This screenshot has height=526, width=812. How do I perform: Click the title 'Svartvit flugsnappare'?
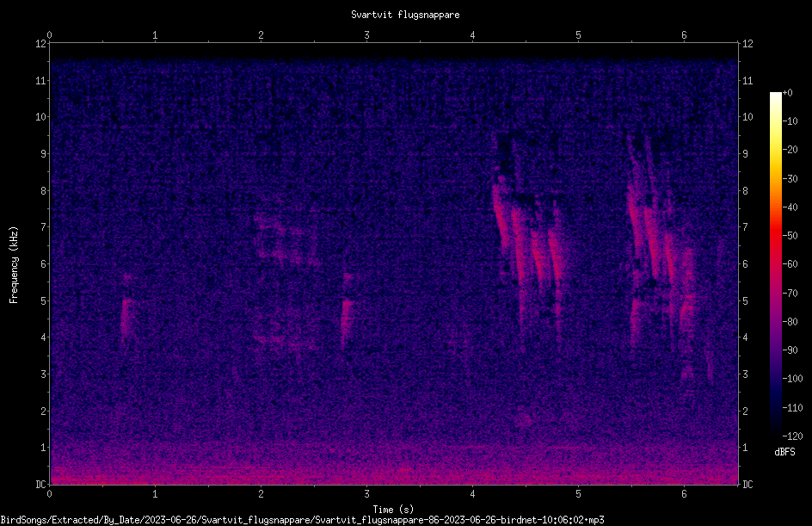tap(405, 15)
